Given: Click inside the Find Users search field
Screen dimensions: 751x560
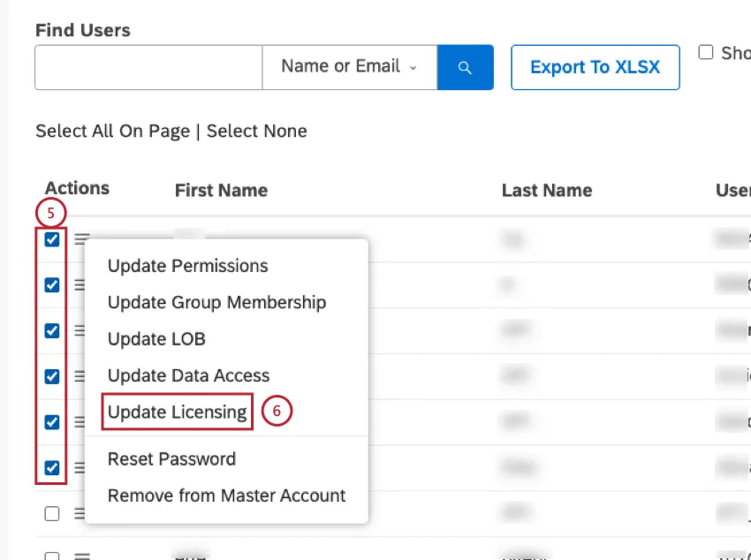Looking at the screenshot, I should click(x=148, y=66).
